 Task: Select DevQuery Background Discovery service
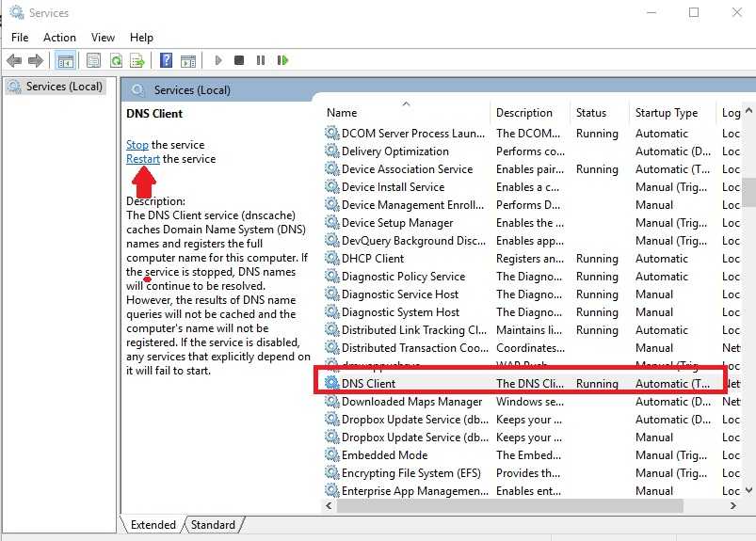click(413, 240)
